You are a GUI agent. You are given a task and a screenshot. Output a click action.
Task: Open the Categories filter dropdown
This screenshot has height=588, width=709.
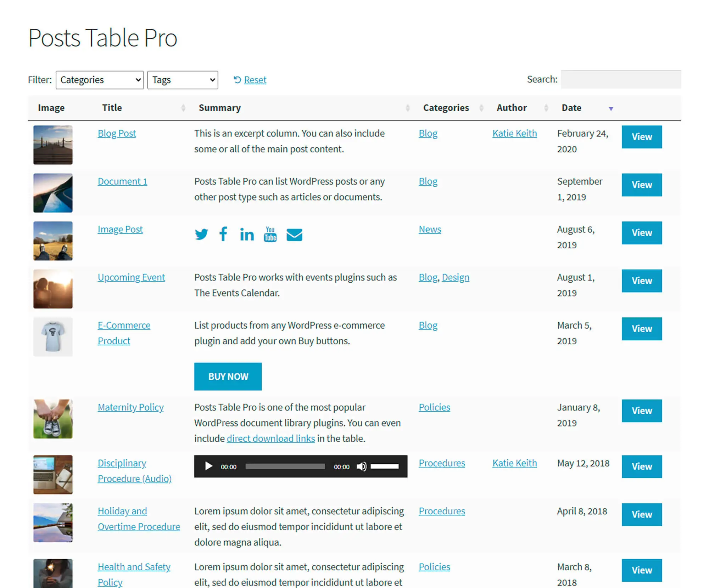(100, 80)
